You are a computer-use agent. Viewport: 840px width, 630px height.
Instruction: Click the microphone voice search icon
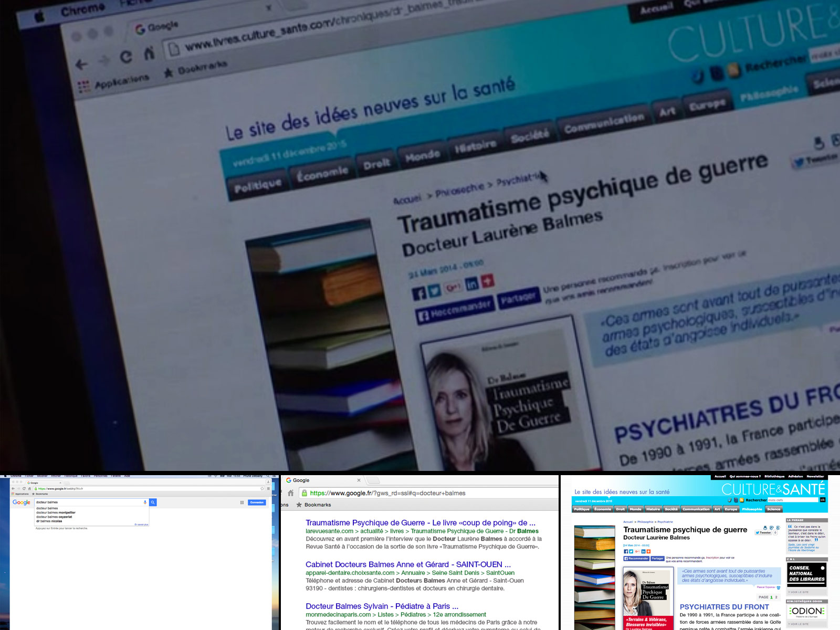pos(145,502)
